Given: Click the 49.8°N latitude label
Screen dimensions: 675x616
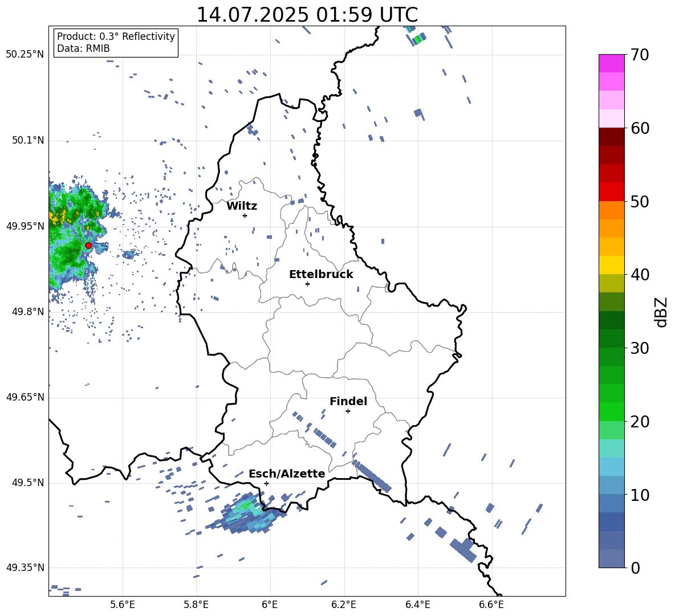Looking at the screenshot, I should coord(27,312).
